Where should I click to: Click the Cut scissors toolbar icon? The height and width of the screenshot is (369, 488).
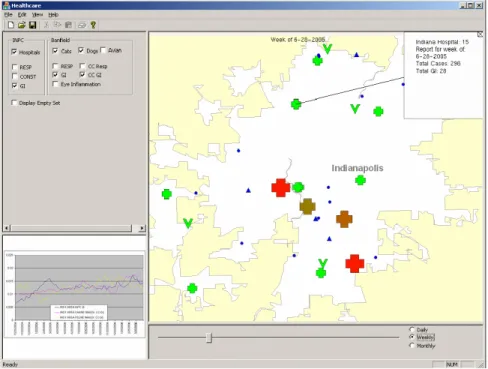click(x=46, y=25)
